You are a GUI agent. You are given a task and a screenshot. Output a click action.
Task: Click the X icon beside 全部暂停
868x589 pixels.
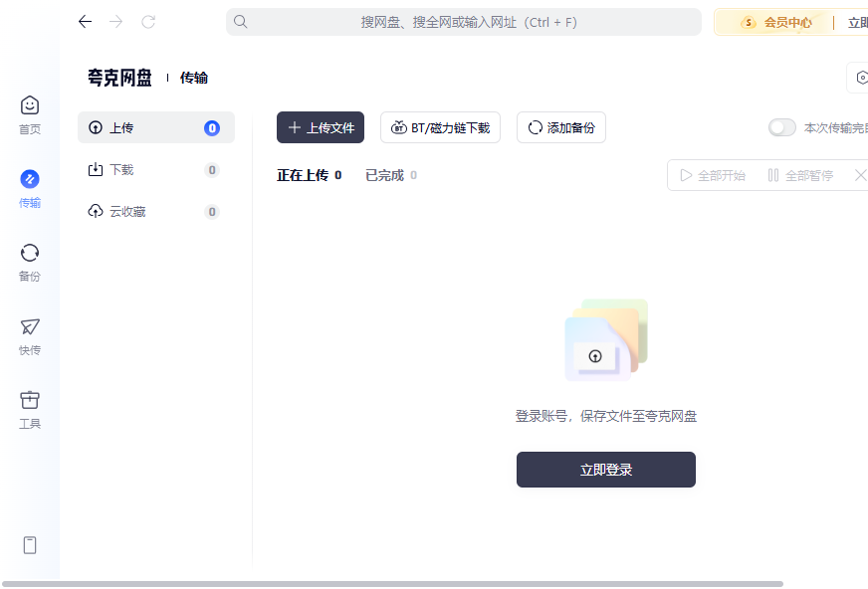(860, 175)
